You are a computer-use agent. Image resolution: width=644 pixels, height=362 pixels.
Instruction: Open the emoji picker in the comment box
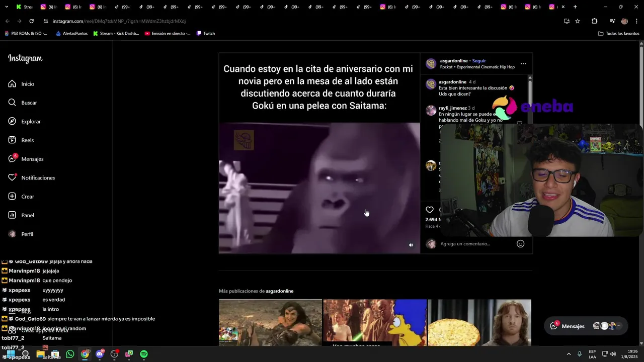pos(521,244)
